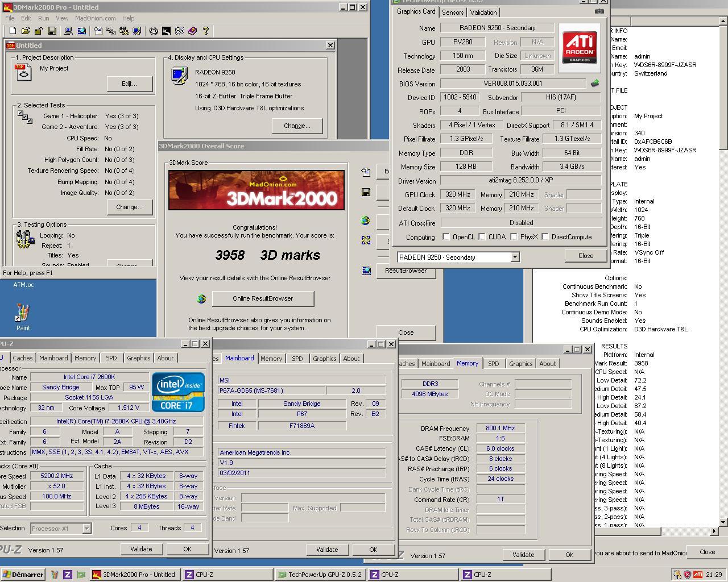The width and height of the screenshot is (728, 582).
Task: Click Edit... in Project Description
Action: [x=129, y=84]
